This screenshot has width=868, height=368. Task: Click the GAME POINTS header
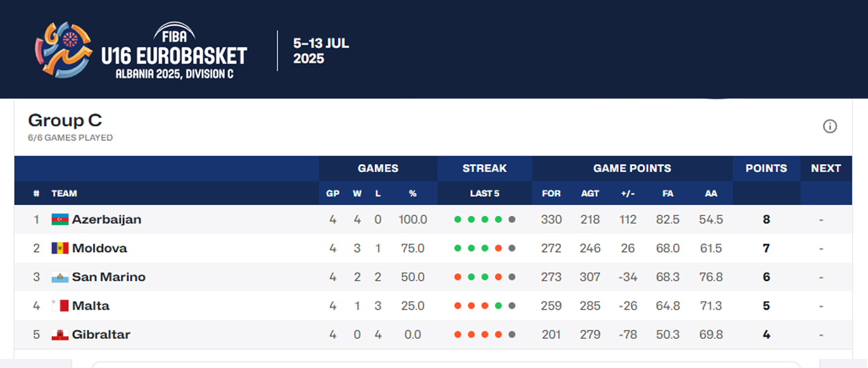click(x=632, y=168)
